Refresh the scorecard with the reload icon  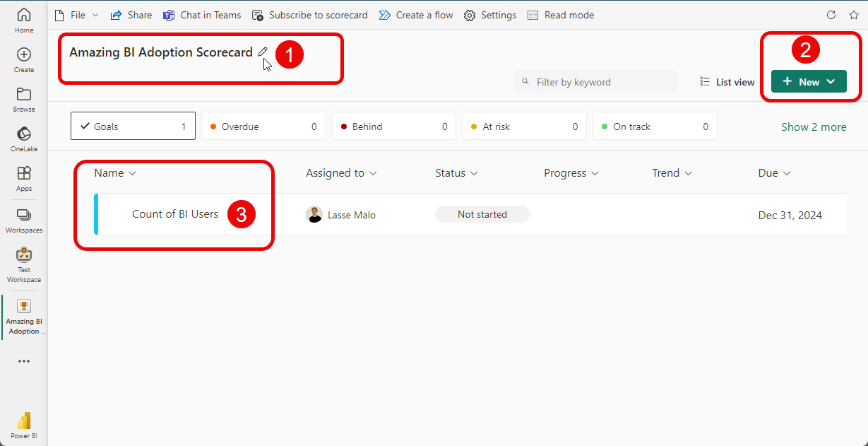pyautogui.click(x=831, y=15)
